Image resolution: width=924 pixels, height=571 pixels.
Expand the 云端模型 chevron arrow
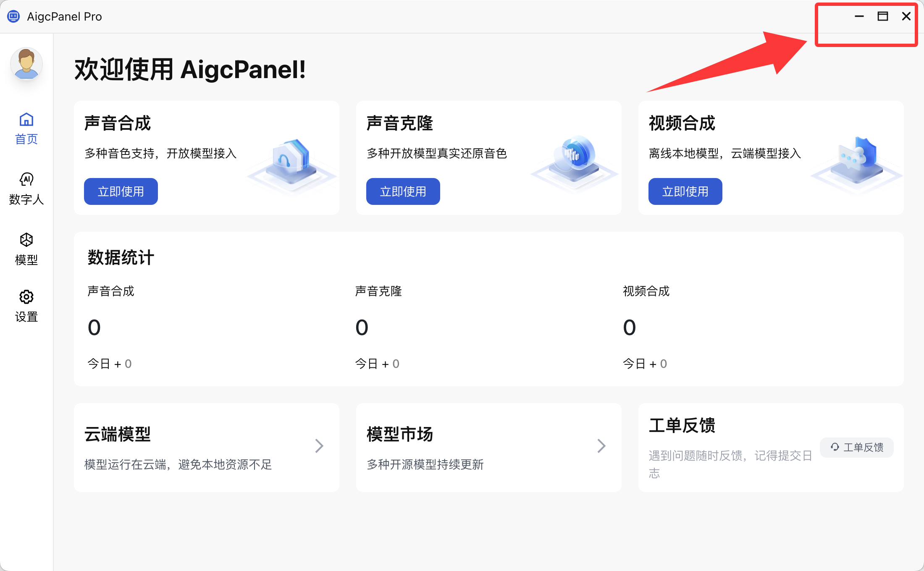click(x=319, y=446)
